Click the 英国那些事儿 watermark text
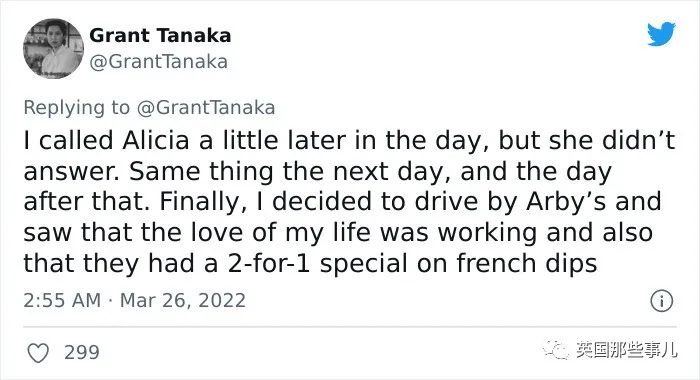700x380 pixels. pos(626,349)
